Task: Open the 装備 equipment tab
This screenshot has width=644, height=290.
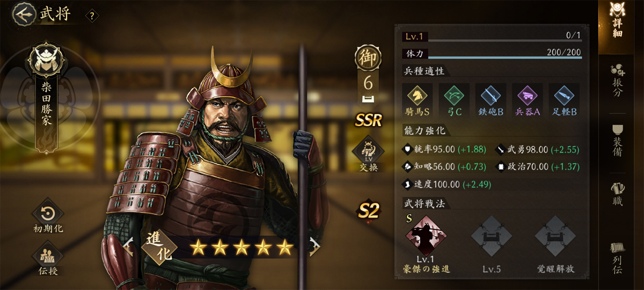Action: (617, 140)
